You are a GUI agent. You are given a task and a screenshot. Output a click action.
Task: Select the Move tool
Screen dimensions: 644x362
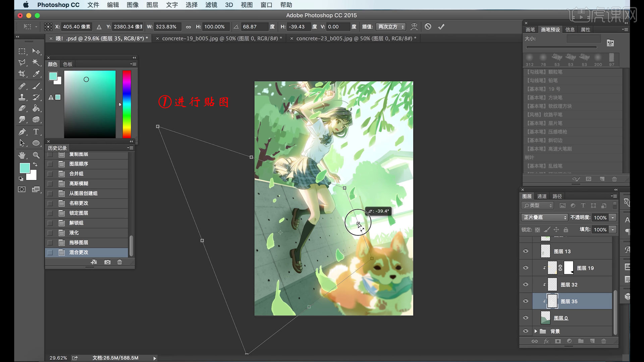pos(36,51)
